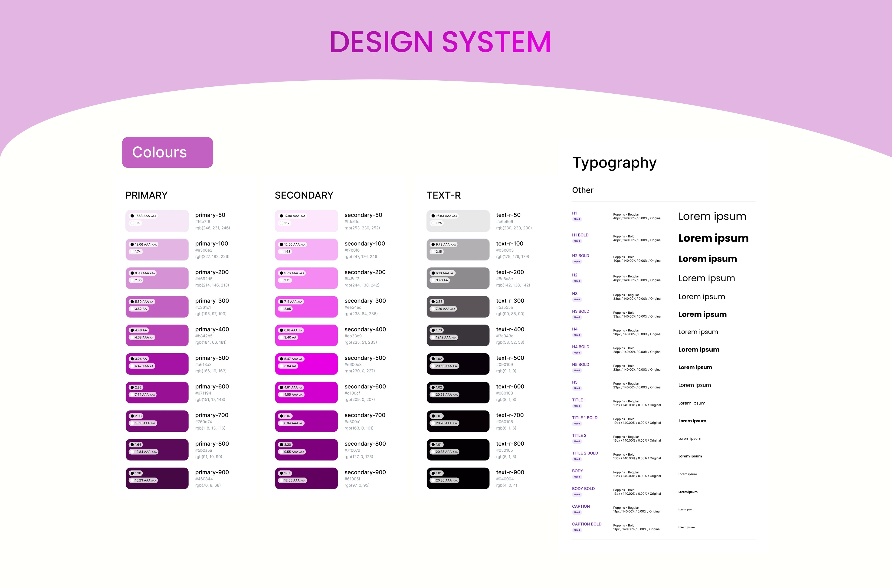Click the Colours section button
This screenshot has width=892, height=588.
click(x=167, y=152)
